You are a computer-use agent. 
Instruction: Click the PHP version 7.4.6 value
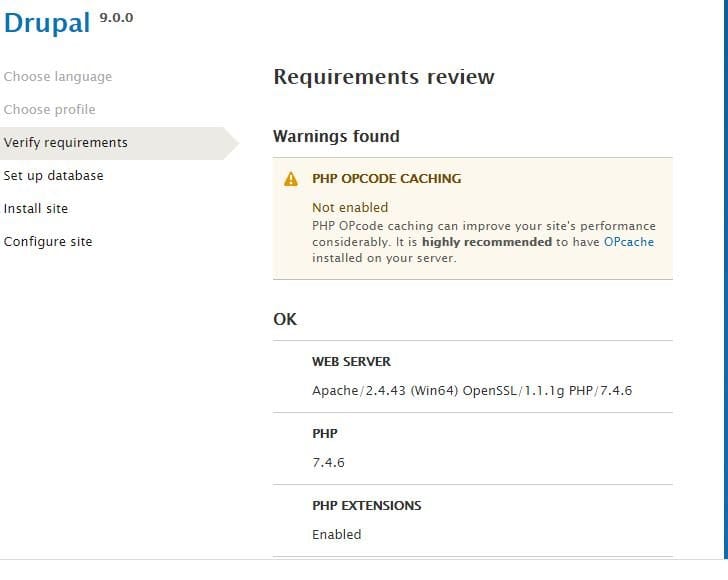click(328, 463)
